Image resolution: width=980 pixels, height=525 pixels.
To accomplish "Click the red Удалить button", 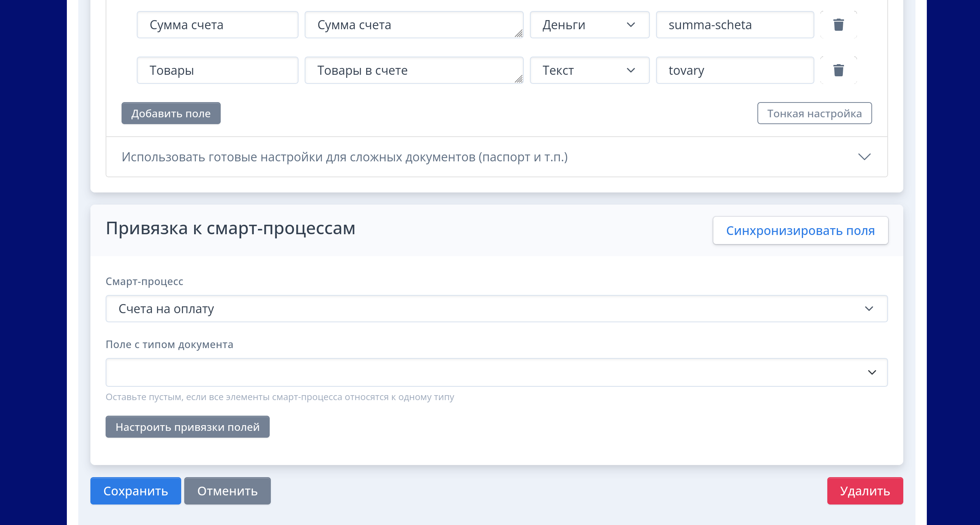I will click(865, 491).
